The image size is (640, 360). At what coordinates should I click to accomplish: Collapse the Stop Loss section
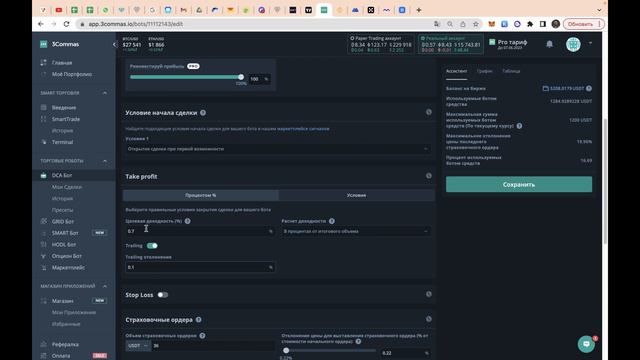tap(429, 294)
